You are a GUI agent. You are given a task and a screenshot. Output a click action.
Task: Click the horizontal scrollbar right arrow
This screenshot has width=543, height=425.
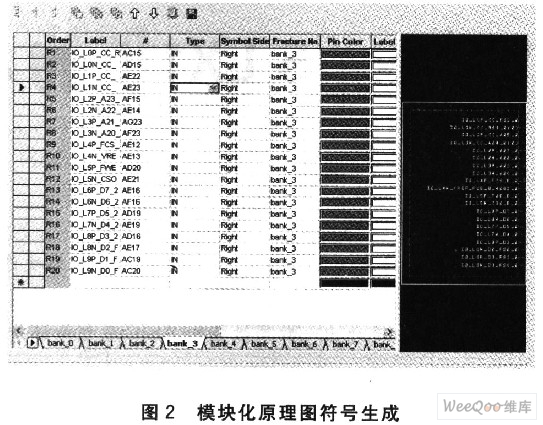pyautogui.click(x=390, y=332)
